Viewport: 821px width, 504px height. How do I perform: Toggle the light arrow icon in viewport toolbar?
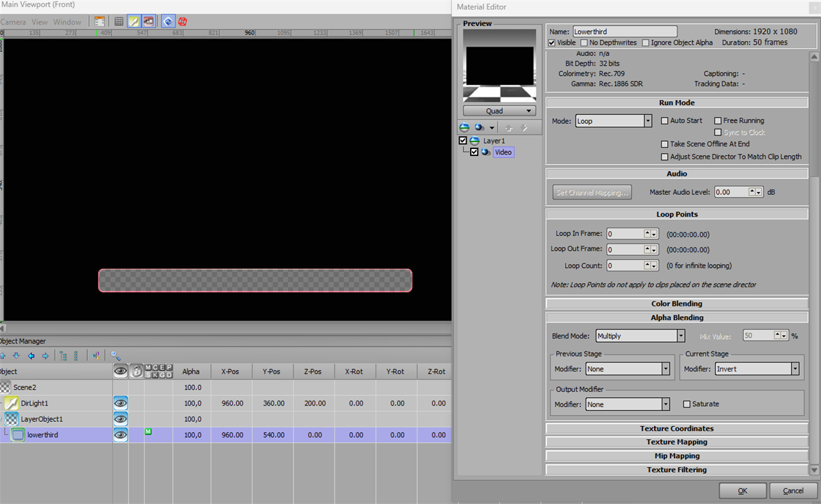133,22
